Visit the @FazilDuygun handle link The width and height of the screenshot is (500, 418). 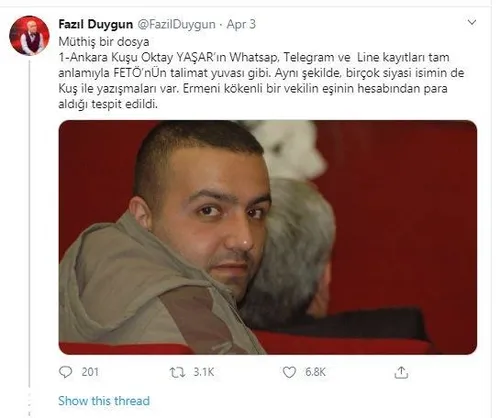coord(176,24)
